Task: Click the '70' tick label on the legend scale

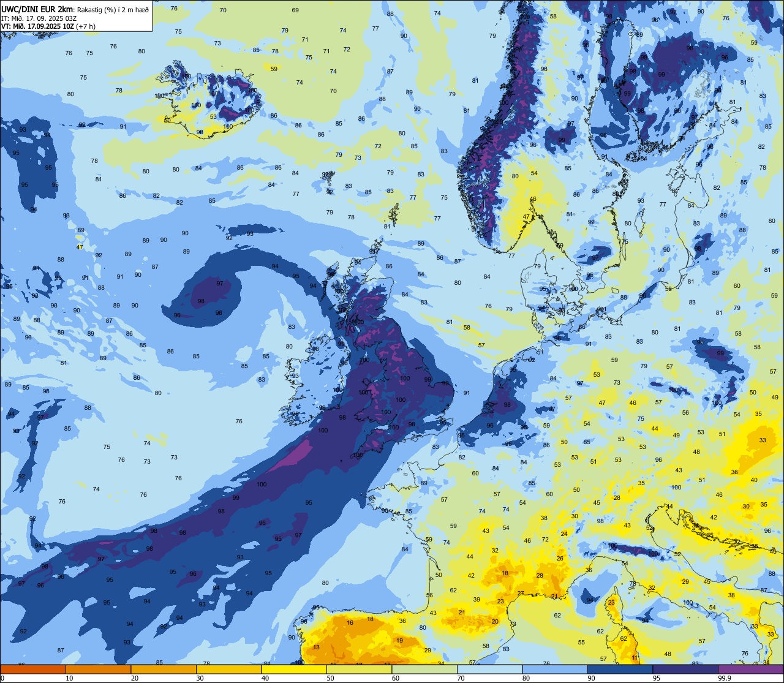Action: coord(461,678)
